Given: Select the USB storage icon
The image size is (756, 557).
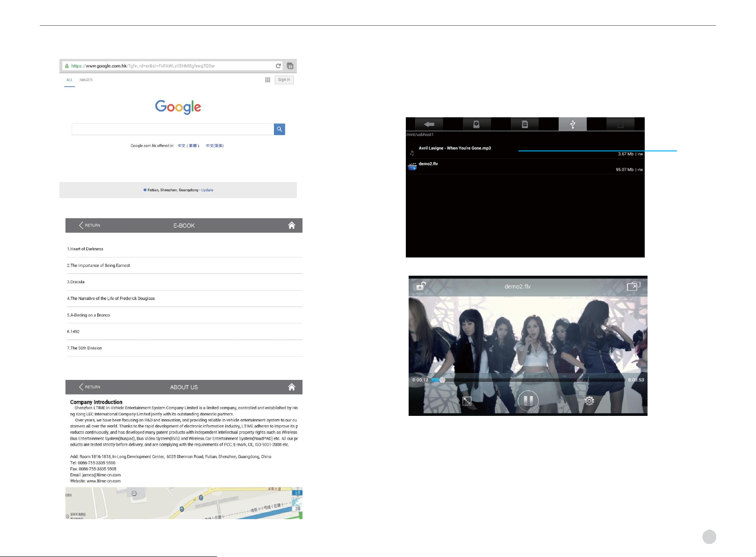Looking at the screenshot, I should click(572, 124).
